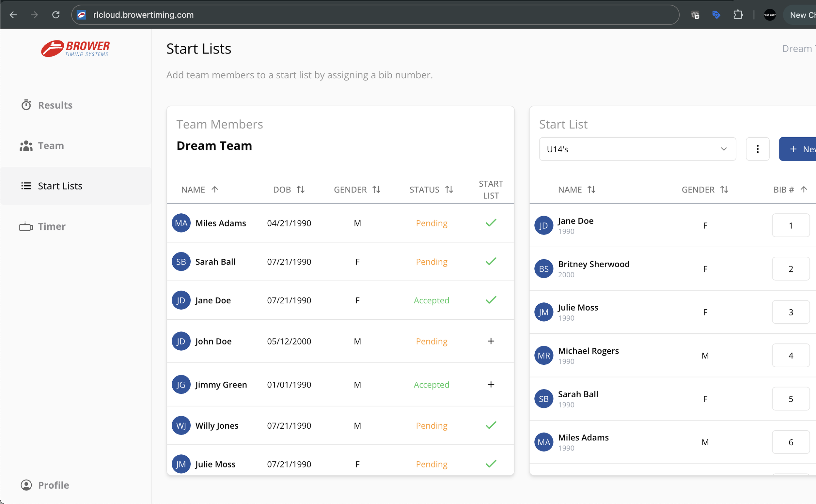Toggle Jane Doe's green start list checkmark
Image resolution: width=816 pixels, height=504 pixels.
[491, 300]
